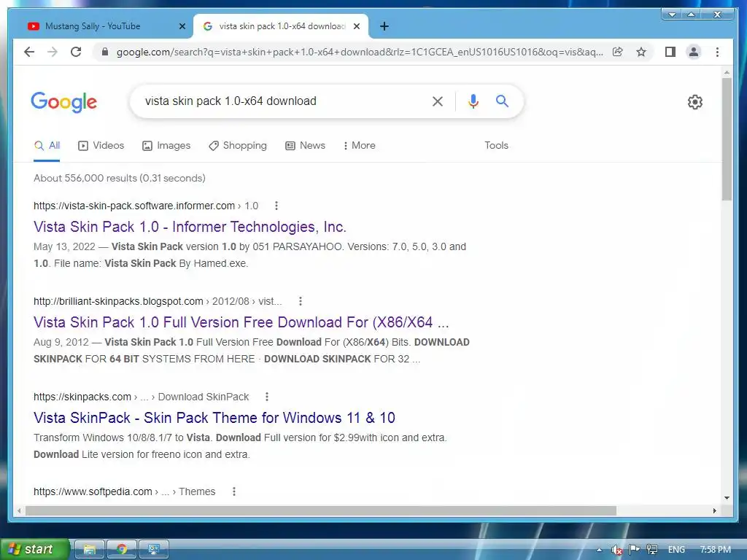The image size is (747, 560).
Task: Click the scroll down arrow
Action: (727, 498)
